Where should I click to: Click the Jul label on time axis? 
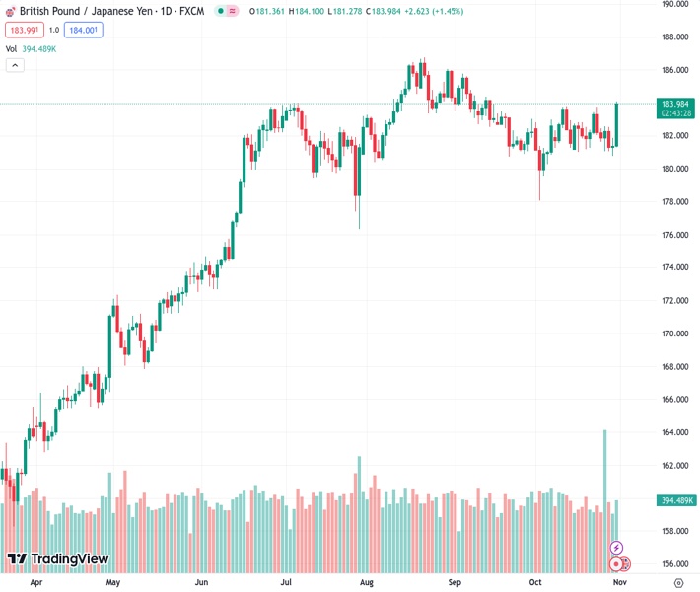click(286, 582)
